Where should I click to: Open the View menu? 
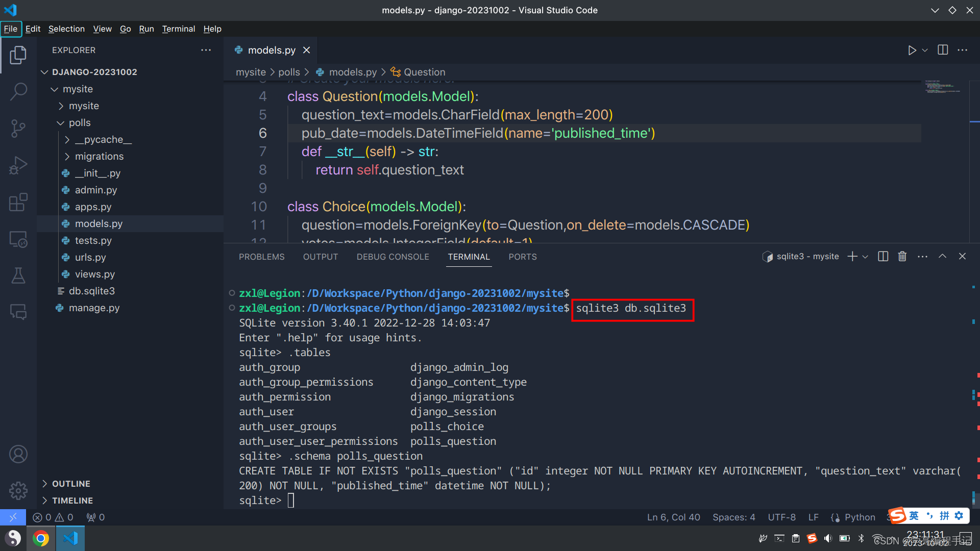[102, 29]
